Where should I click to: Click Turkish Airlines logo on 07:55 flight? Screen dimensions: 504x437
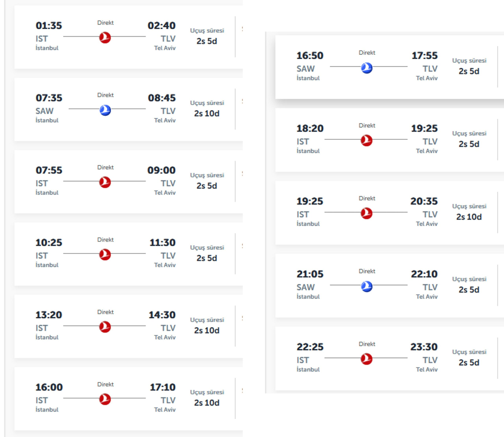tap(105, 182)
